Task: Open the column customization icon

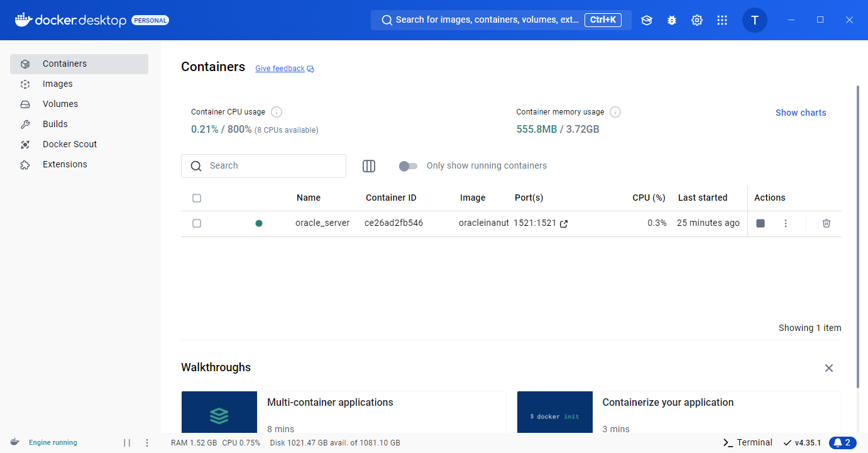Action: [369, 166]
